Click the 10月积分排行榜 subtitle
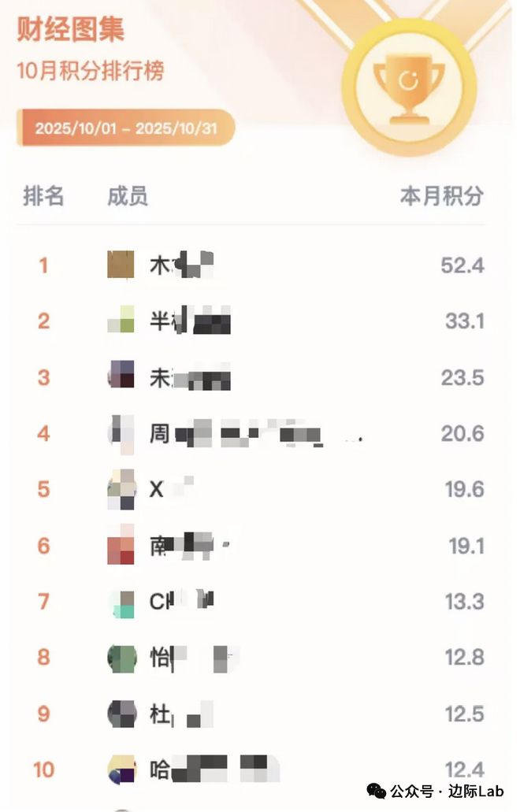 91,71
